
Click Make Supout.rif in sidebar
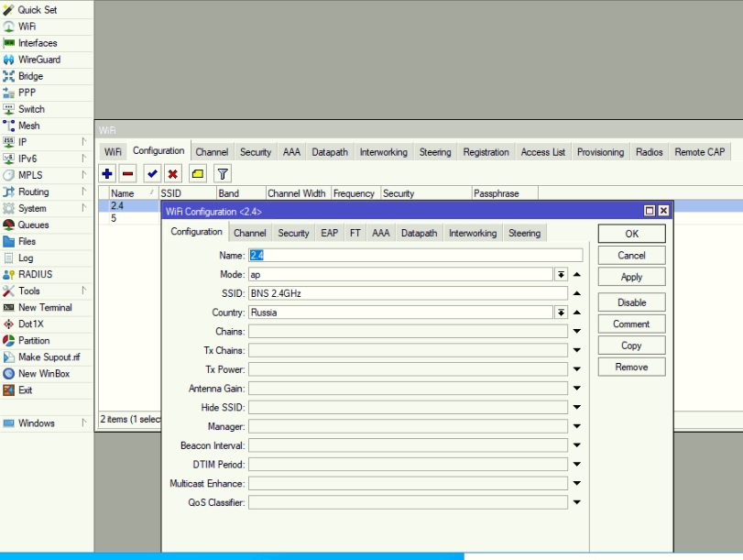click(47, 357)
